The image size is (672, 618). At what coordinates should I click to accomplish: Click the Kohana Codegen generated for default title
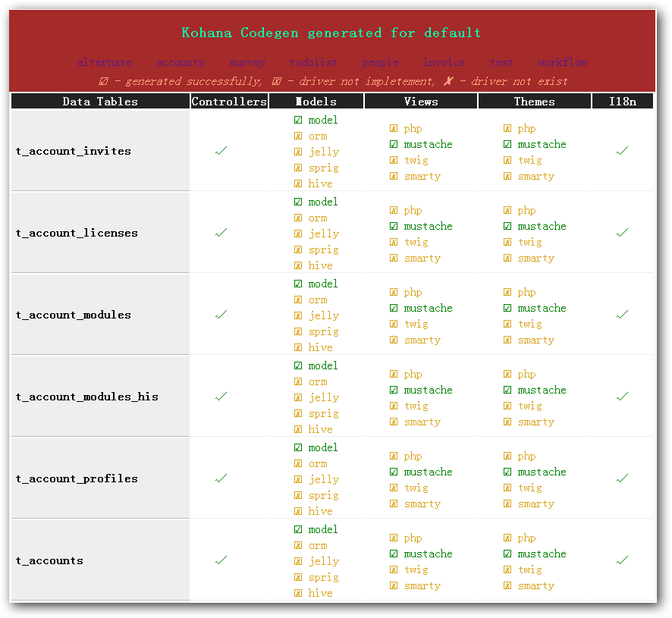coord(331,33)
